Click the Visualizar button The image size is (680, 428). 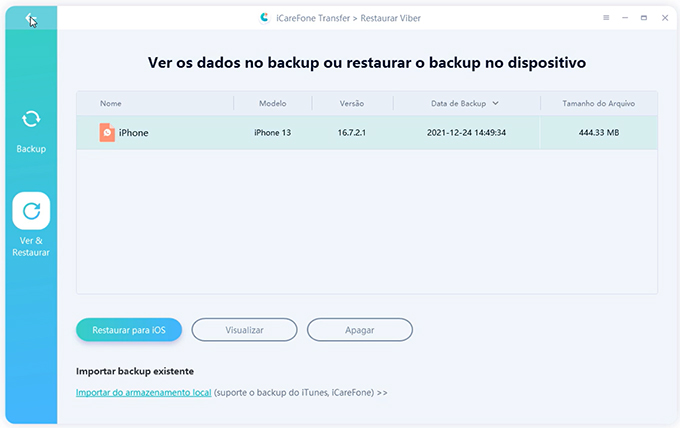coord(244,330)
